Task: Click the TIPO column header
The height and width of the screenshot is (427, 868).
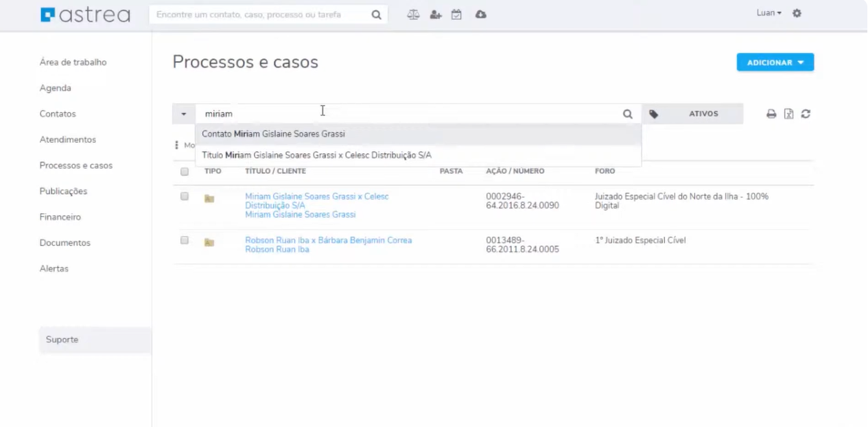Action: [213, 171]
